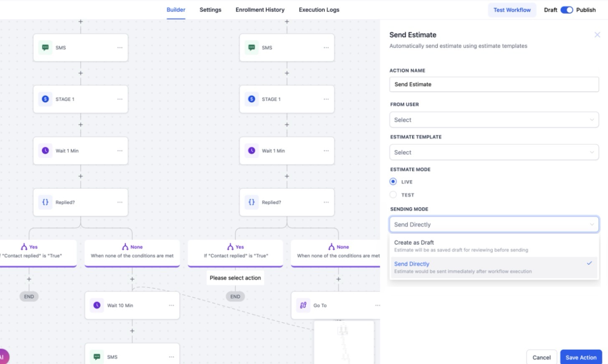Click the Go To action node icon
608x364 pixels.
tap(303, 305)
